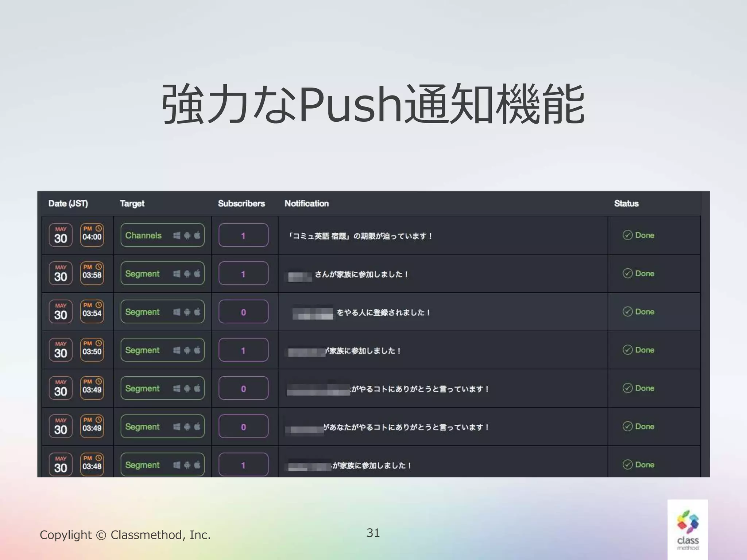The height and width of the screenshot is (560, 747).
Task: Click the Segment badge in the 03:50 row
Action: coord(162,350)
